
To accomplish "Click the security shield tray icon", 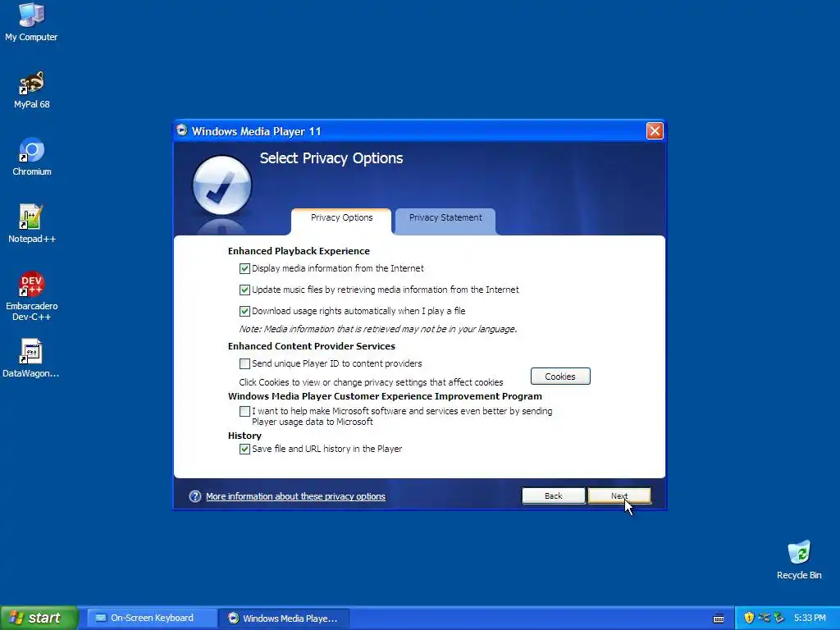I will pyautogui.click(x=749, y=618).
